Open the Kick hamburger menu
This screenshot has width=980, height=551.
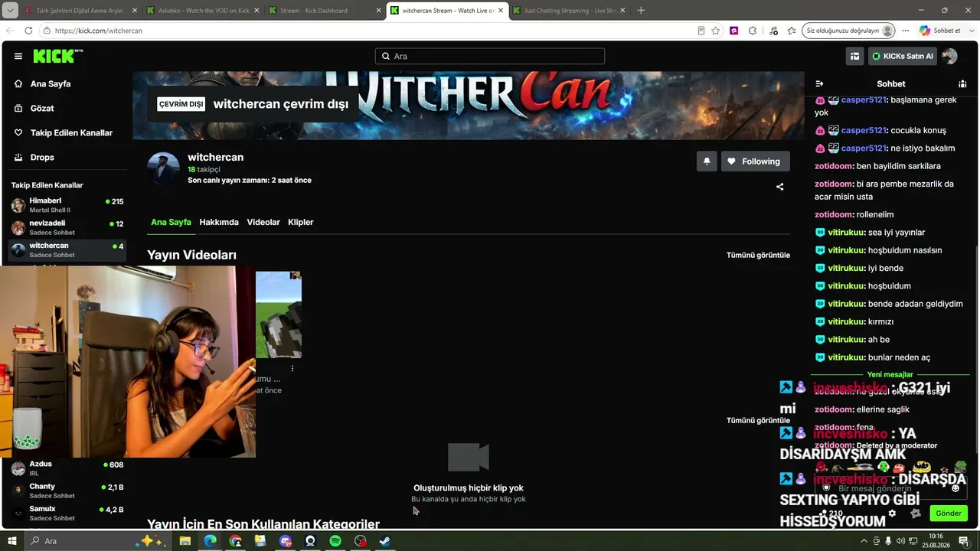click(x=18, y=56)
